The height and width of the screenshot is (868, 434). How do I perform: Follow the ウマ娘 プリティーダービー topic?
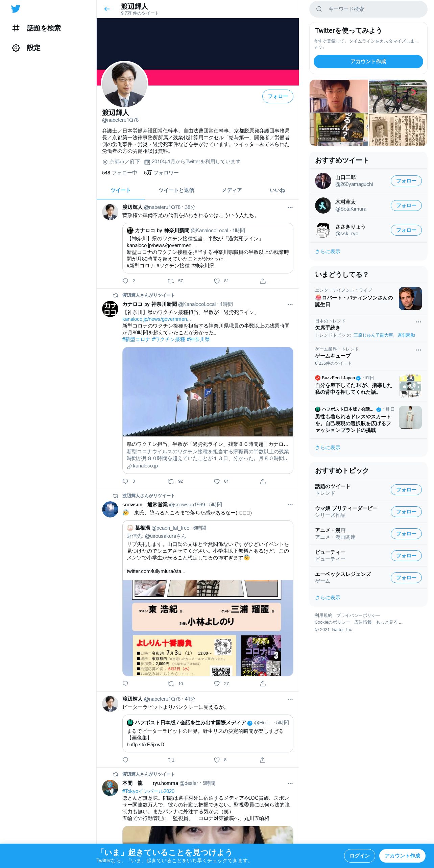click(x=406, y=512)
